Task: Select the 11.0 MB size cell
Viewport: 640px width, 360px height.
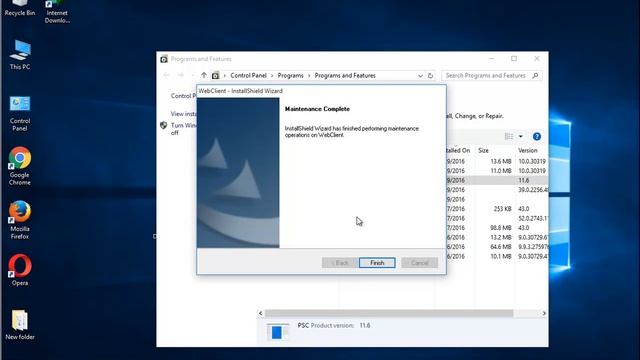Action: coord(501,171)
